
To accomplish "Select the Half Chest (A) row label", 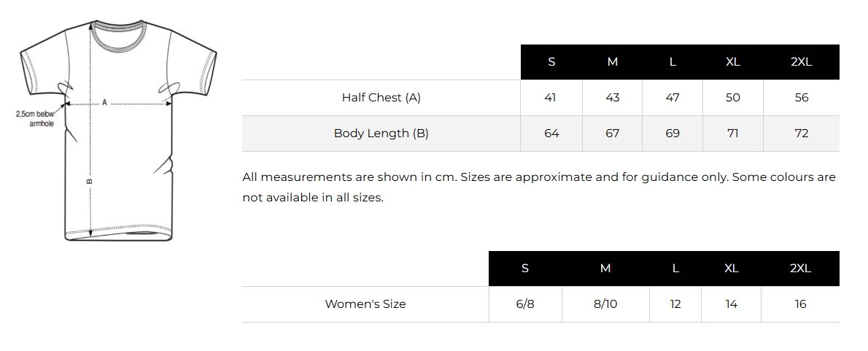I will 381,98.
